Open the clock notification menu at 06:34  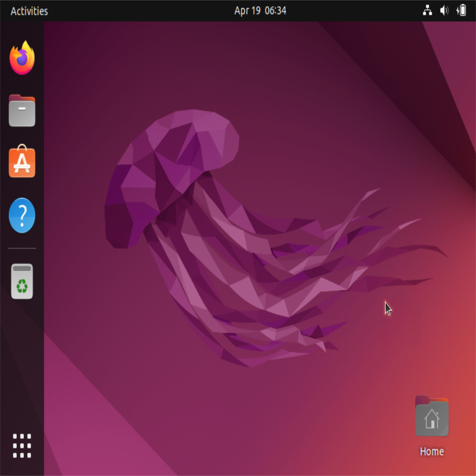pyautogui.click(x=260, y=10)
